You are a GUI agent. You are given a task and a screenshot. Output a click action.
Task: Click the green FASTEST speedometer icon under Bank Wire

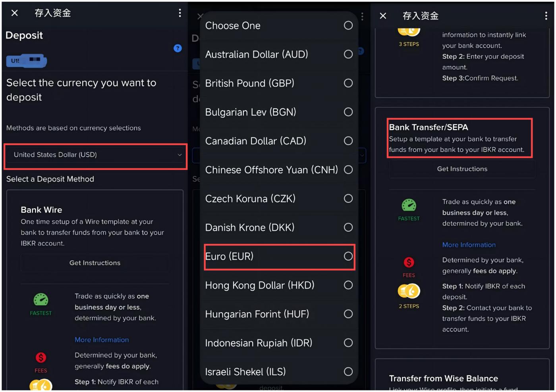click(x=41, y=300)
